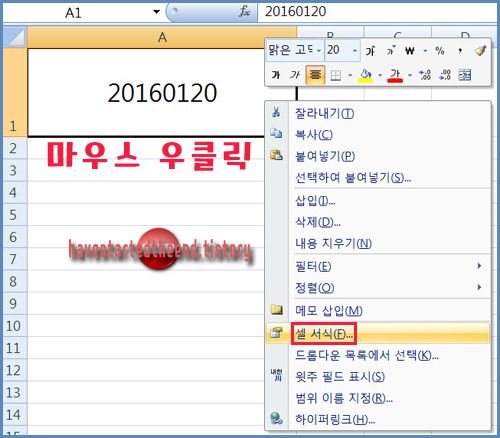Click copy icon beside 복사

tap(276, 134)
